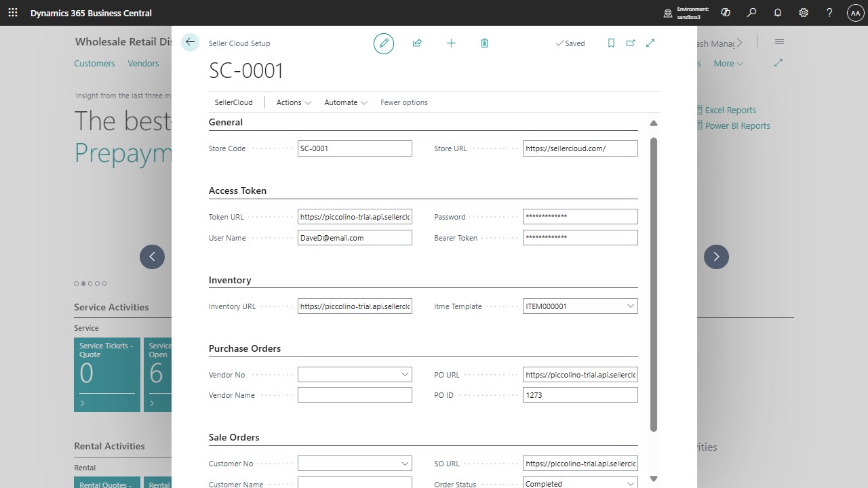The image size is (868, 488).
Task: Click the share icon on the card
Action: [x=417, y=43]
